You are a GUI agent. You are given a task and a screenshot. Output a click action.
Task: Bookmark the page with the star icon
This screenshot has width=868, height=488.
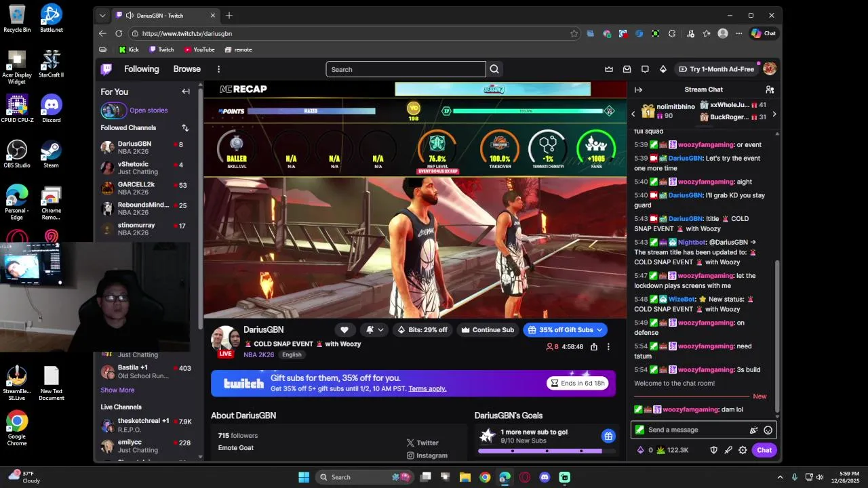574,33
